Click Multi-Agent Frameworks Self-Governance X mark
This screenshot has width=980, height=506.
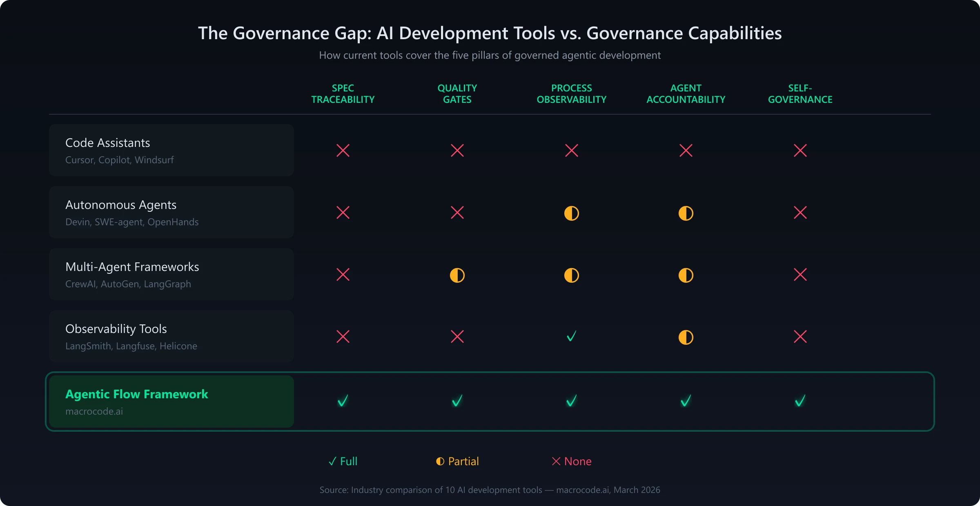point(800,274)
